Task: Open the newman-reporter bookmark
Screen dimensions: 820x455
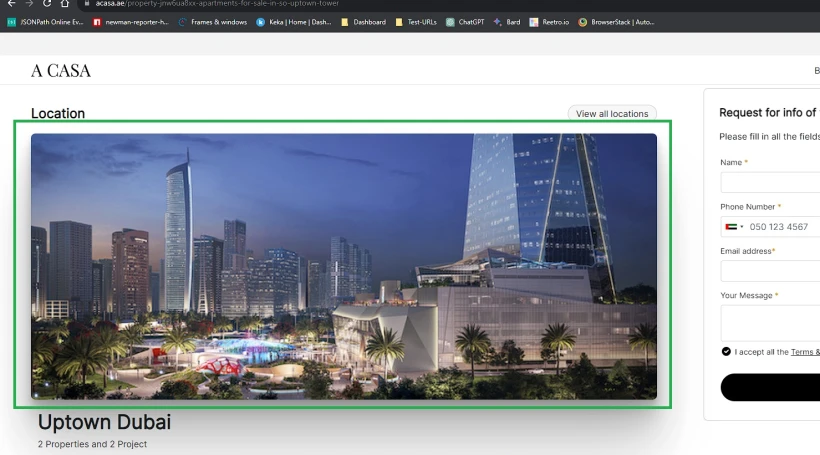Action: [130, 22]
